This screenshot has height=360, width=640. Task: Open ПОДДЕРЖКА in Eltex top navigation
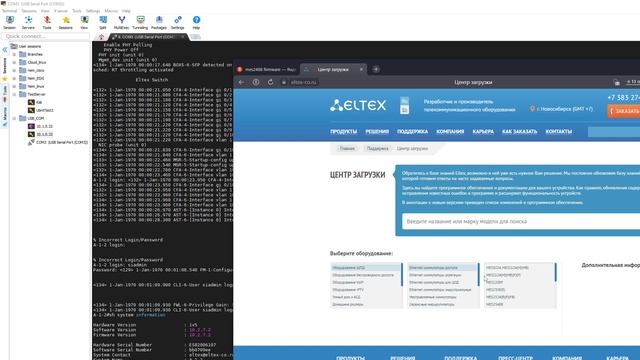412,131
